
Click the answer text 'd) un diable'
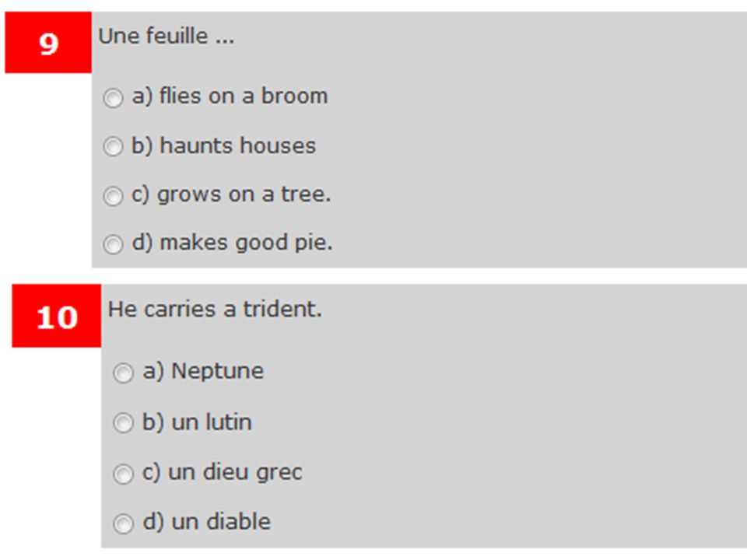[x=206, y=521]
